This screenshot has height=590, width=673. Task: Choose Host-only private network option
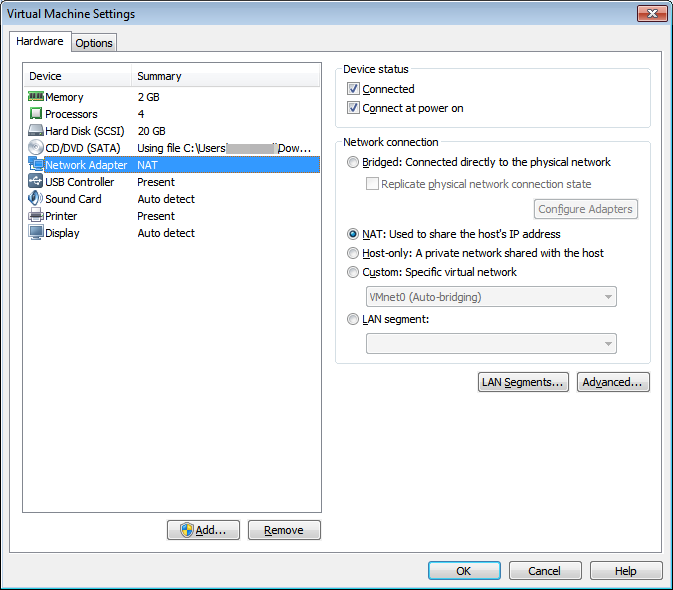[x=352, y=253]
